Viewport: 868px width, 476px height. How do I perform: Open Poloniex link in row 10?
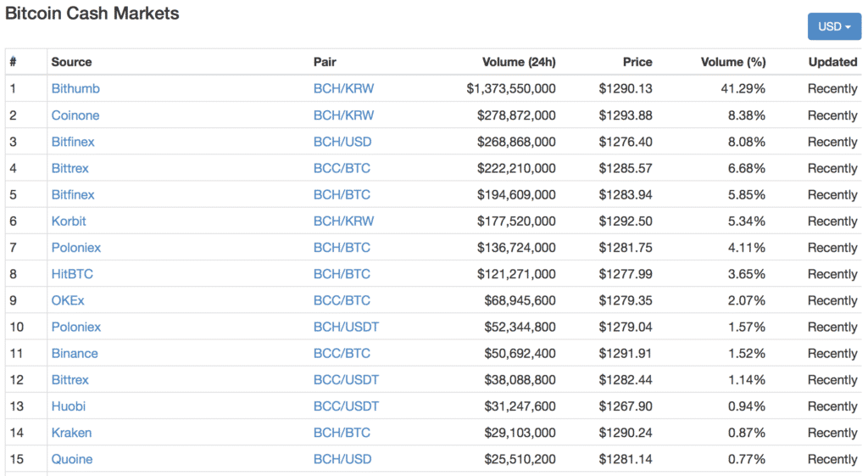click(x=75, y=327)
